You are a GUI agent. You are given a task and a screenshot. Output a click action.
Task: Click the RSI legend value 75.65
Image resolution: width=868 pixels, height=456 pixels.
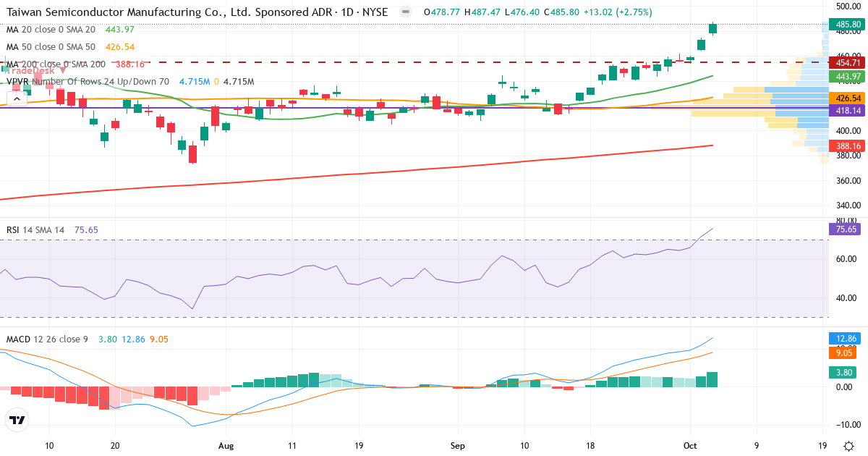click(x=85, y=230)
